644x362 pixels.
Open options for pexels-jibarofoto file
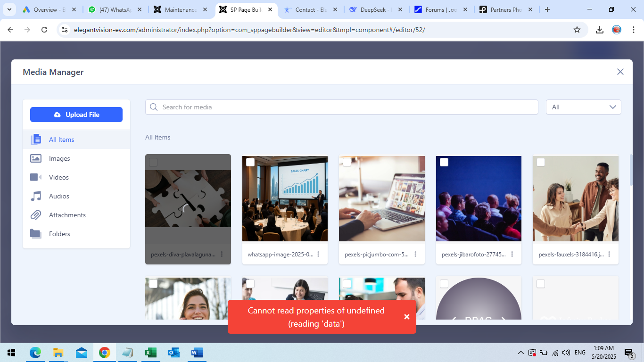512,254
